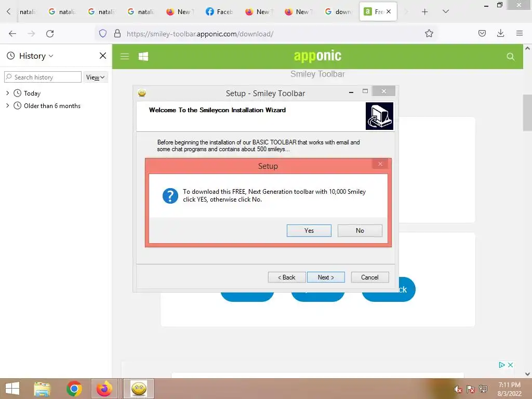The height and width of the screenshot is (399, 532).
Task: Open the Firefox application menu
Action: pyautogui.click(x=519, y=33)
